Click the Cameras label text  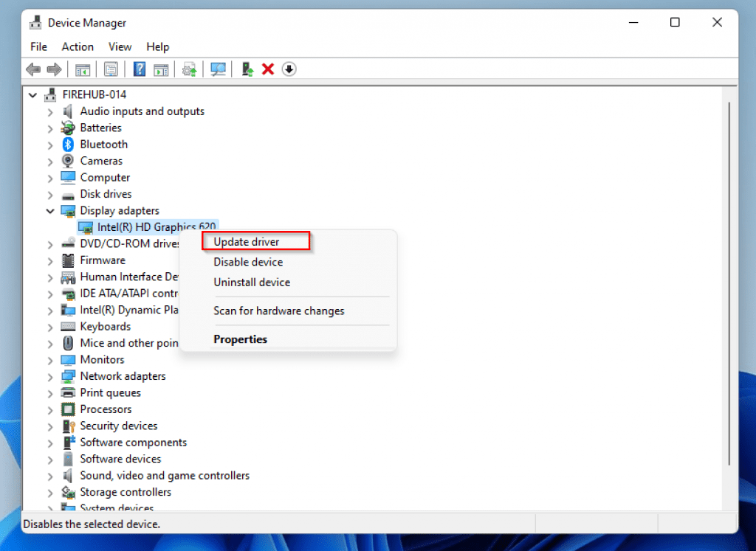(101, 161)
